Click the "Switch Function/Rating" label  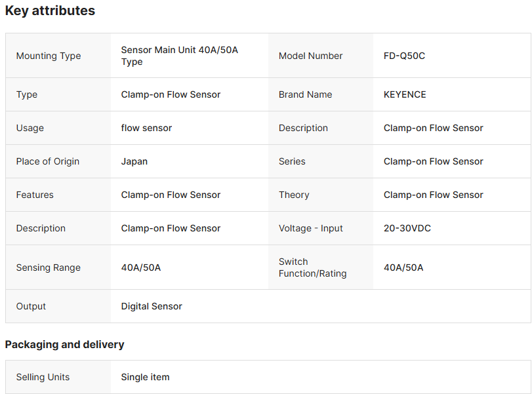click(x=312, y=267)
